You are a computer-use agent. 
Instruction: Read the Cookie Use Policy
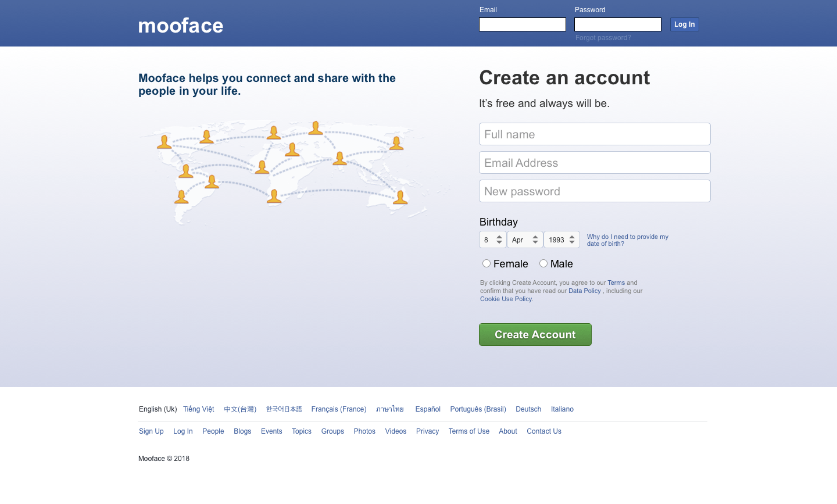505,299
